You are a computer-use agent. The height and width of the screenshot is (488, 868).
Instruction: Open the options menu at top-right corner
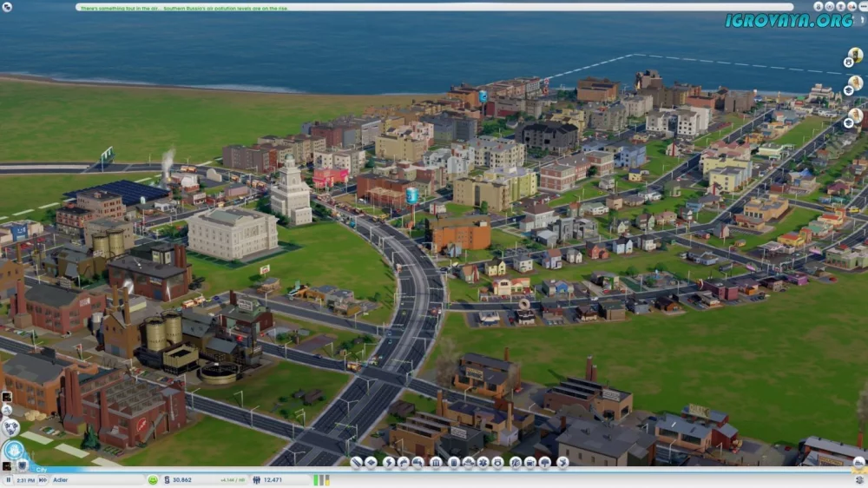[x=861, y=19]
